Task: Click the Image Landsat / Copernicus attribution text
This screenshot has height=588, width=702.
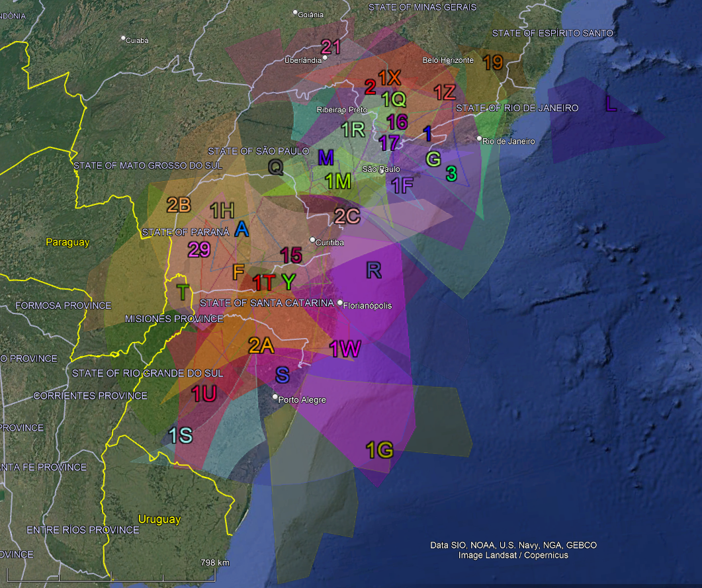Action: pos(513,555)
